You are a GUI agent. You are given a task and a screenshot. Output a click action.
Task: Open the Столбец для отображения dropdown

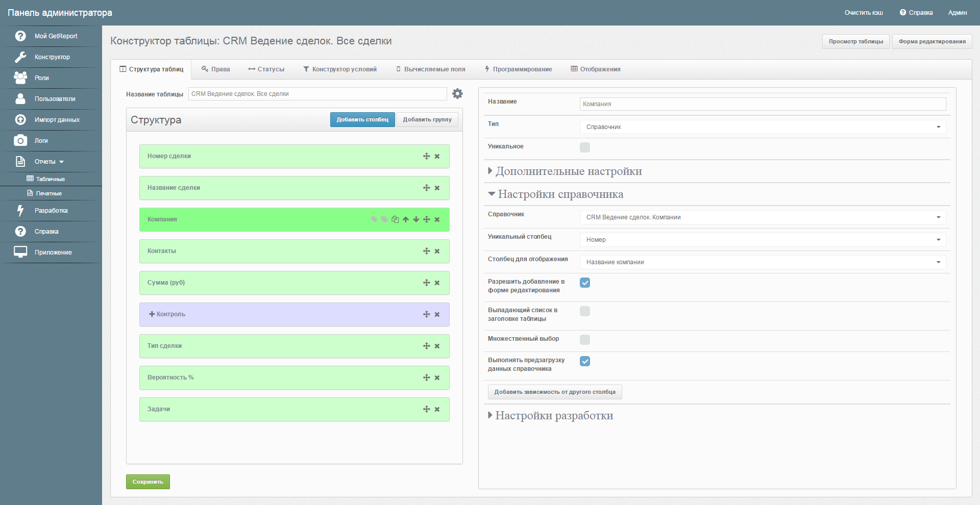click(763, 262)
